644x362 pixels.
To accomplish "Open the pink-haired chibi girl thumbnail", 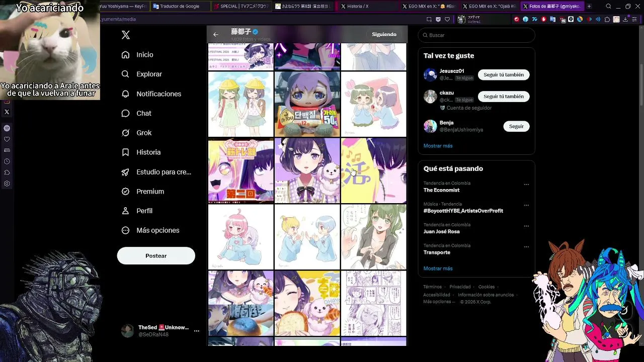I will [241, 237].
